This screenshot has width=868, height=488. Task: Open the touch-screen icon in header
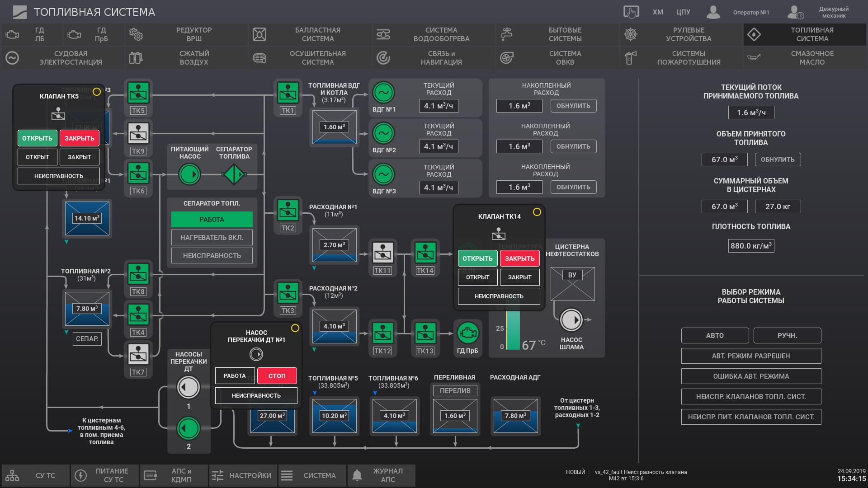click(x=631, y=12)
